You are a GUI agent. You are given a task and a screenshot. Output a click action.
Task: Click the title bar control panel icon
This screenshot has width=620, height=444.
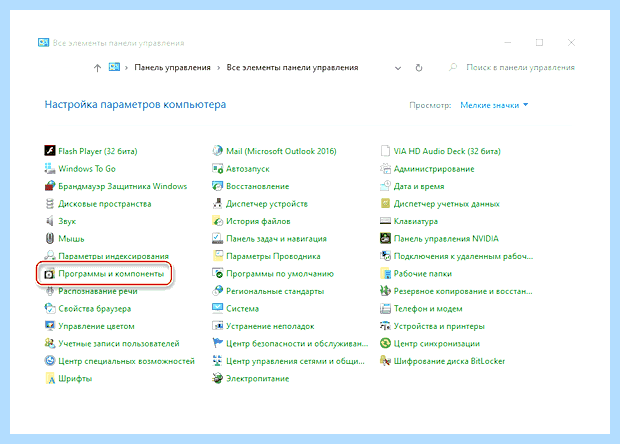click(x=43, y=42)
